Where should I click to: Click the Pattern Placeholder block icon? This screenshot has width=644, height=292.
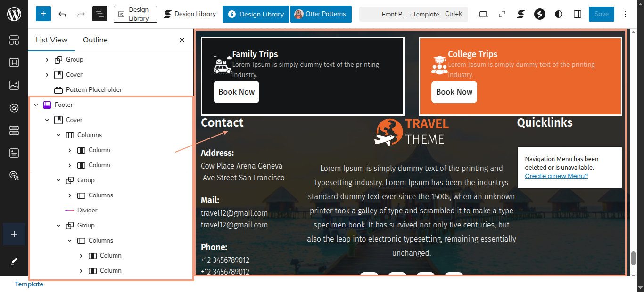click(x=58, y=89)
